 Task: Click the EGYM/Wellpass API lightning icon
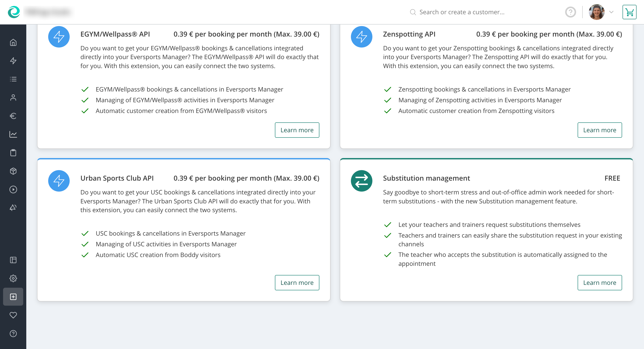click(59, 37)
